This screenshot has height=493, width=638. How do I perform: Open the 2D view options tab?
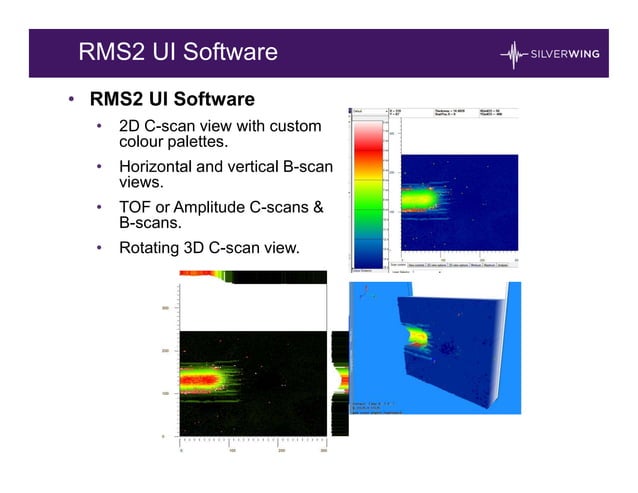(x=436, y=265)
